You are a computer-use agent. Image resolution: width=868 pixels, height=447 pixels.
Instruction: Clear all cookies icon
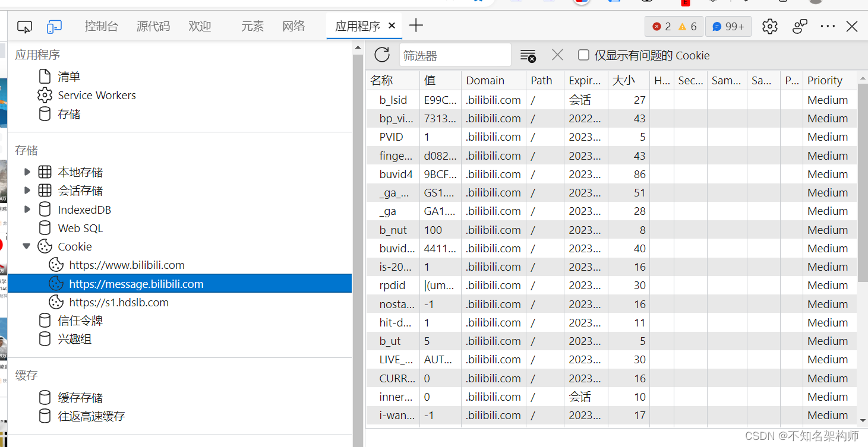point(528,55)
